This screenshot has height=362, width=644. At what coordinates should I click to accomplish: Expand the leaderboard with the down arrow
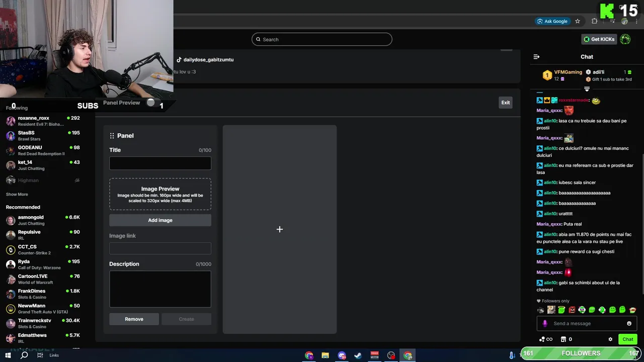click(x=587, y=89)
